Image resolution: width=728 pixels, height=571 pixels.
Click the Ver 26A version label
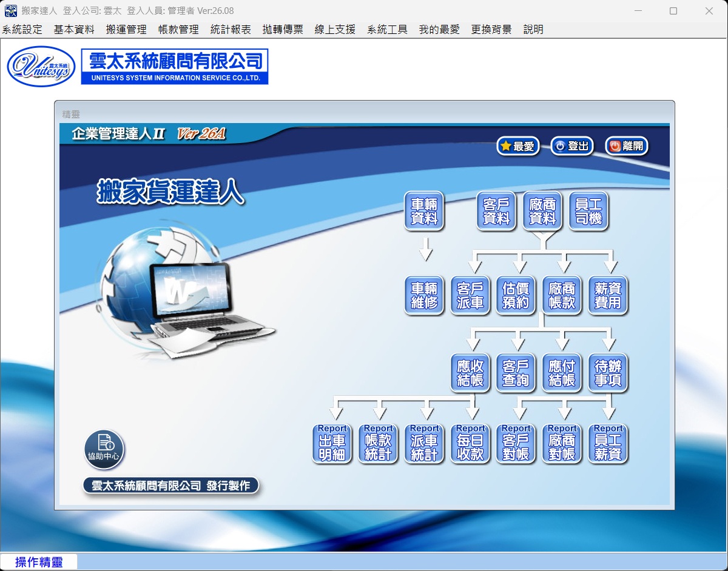[201, 134]
